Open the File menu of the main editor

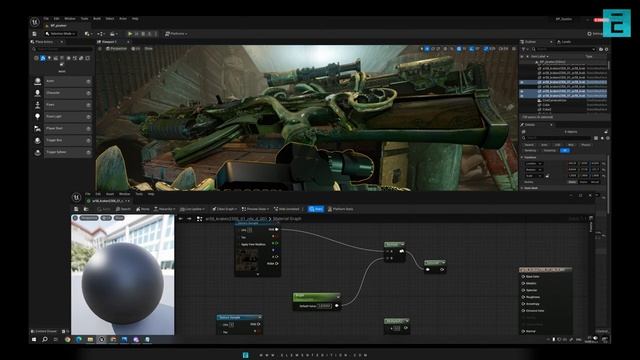pos(46,19)
